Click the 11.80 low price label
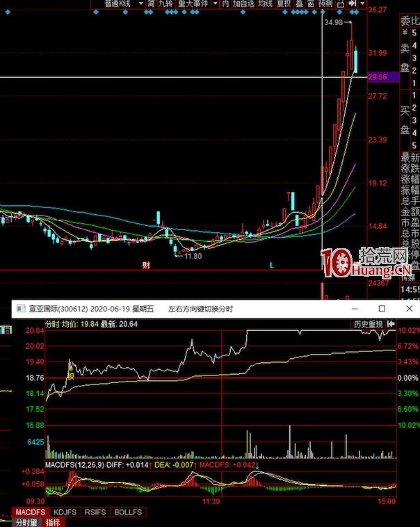This screenshot has width=420, height=527. coord(193,256)
